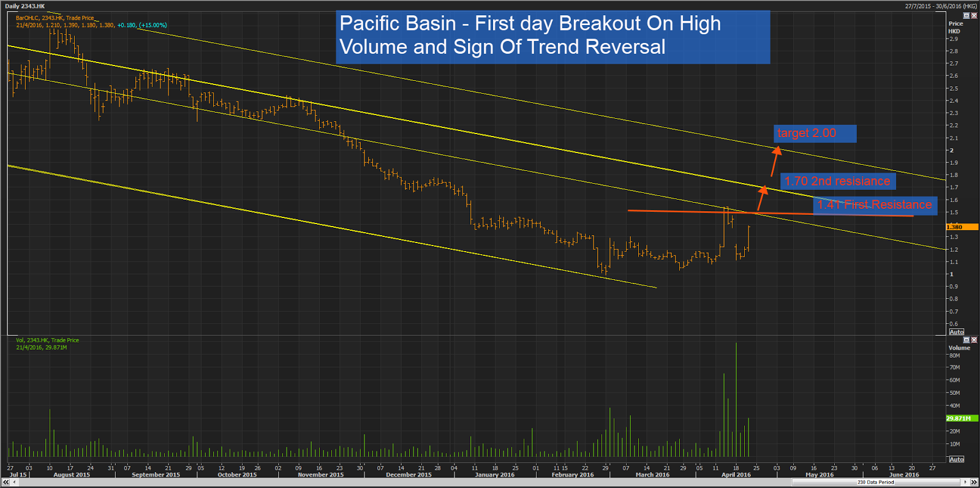Select the target 2.00 annotation label

(x=815, y=133)
